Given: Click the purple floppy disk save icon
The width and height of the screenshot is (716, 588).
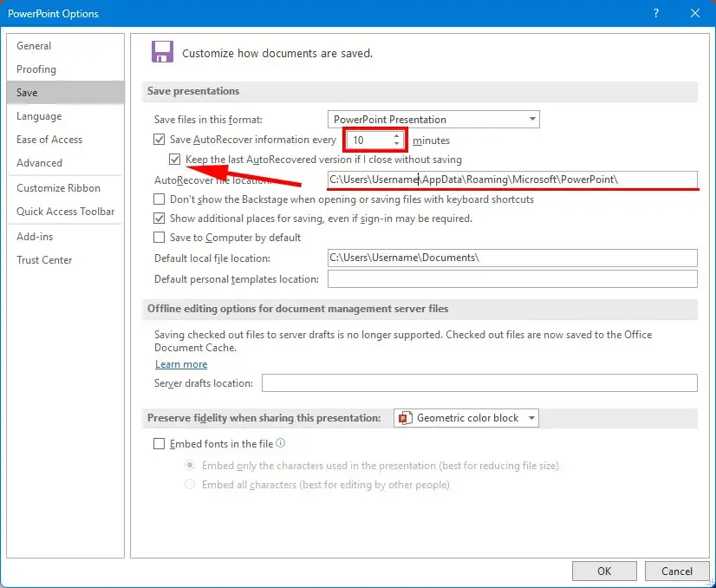Looking at the screenshot, I should [x=163, y=52].
